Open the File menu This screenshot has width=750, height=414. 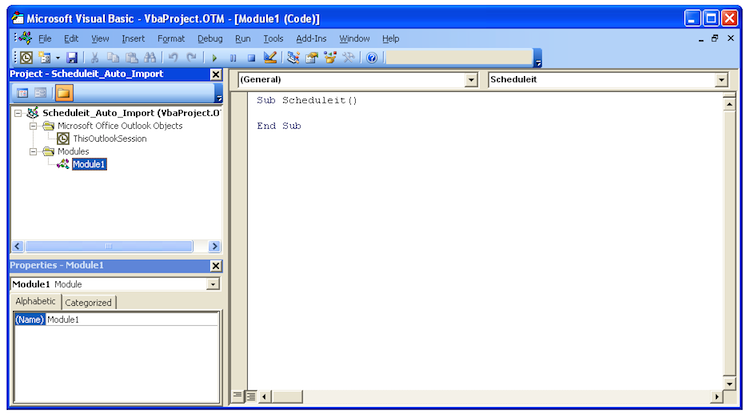tap(44, 39)
